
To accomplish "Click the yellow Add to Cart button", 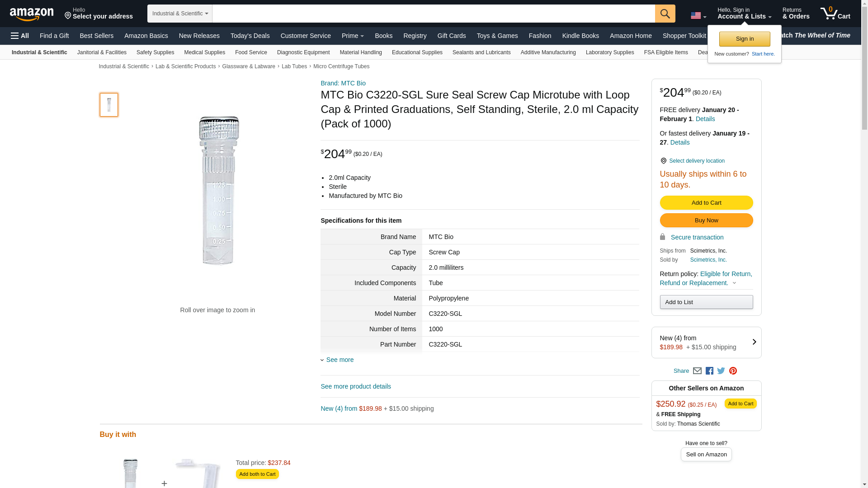I will pos(706,203).
